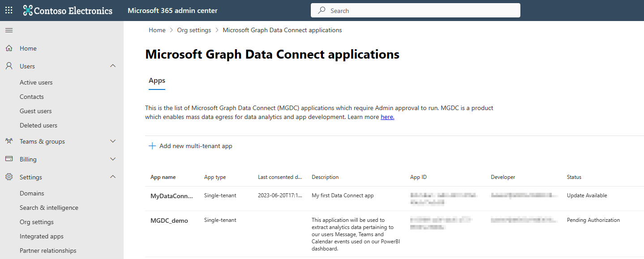This screenshot has height=259, width=644.
Task: Select the MGDC_demo application row
Action: coord(169,220)
